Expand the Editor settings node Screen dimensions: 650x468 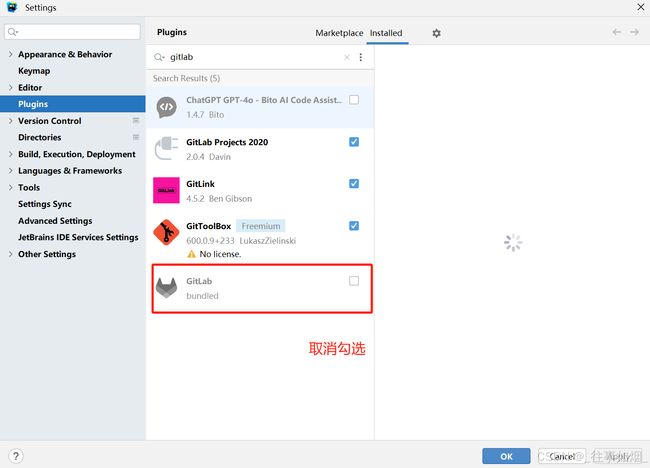(10, 87)
